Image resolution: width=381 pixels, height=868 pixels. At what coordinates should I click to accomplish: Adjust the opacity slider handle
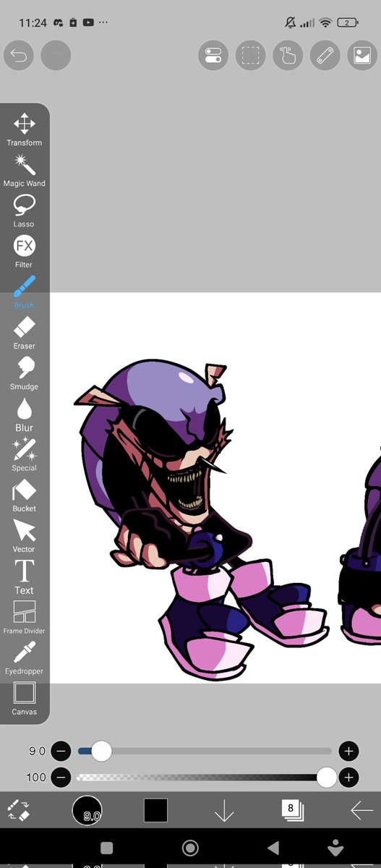pyautogui.click(x=327, y=778)
